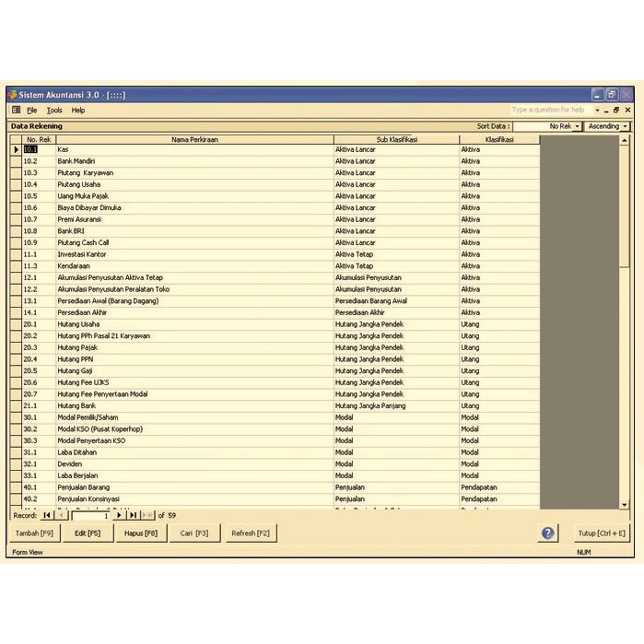Select the Kendaraan cell
The height and width of the screenshot is (644, 644).
tap(194, 265)
